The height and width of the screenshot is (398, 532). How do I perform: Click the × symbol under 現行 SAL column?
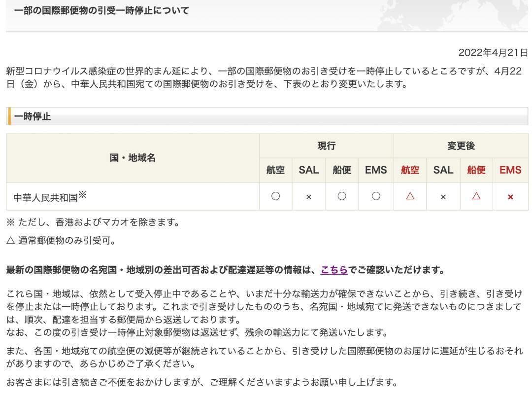[310, 196]
